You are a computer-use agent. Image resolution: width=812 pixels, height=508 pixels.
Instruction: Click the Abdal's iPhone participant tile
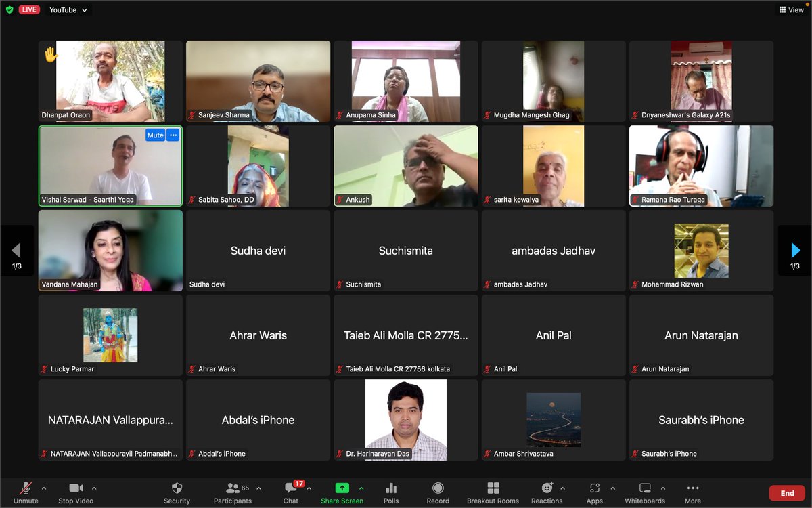(x=258, y=420)
